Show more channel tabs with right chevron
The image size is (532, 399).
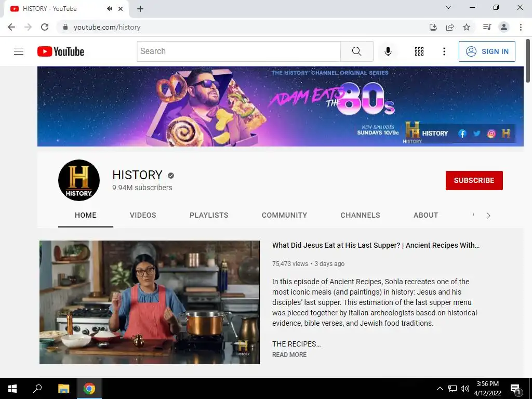pos(488,216)
